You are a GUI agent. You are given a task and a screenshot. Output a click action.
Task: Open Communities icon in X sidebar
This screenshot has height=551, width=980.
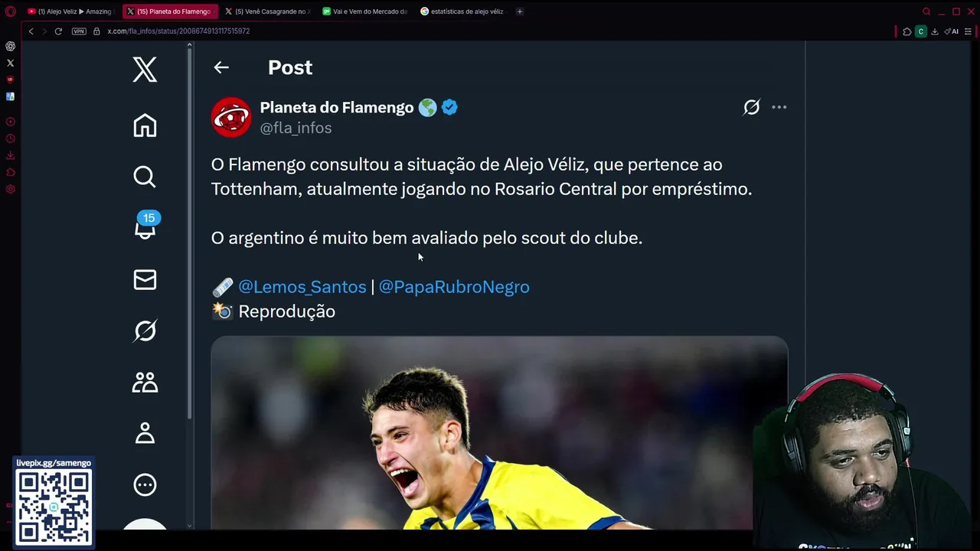145,382
